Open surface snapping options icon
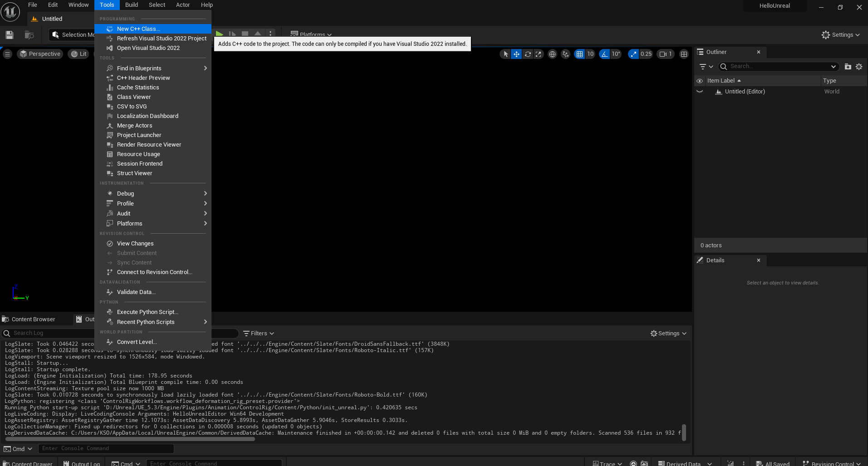868x466 pixels. click(x=565, y=54)
